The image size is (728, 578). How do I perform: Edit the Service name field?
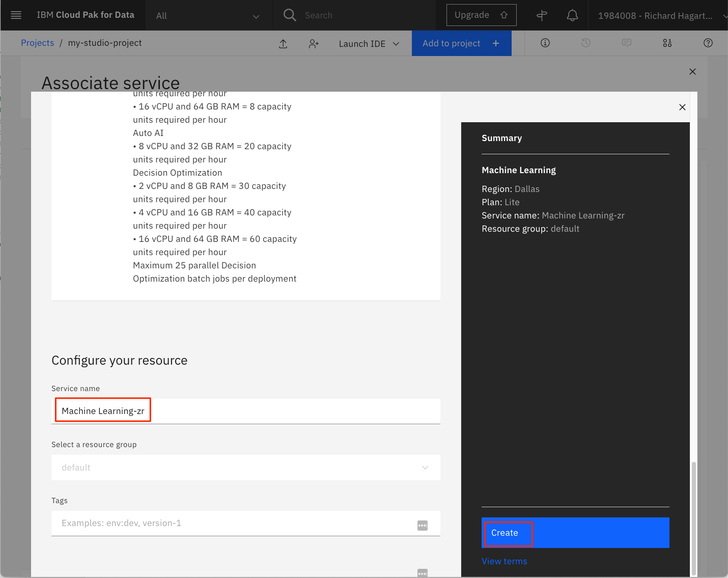pos(246,411)
